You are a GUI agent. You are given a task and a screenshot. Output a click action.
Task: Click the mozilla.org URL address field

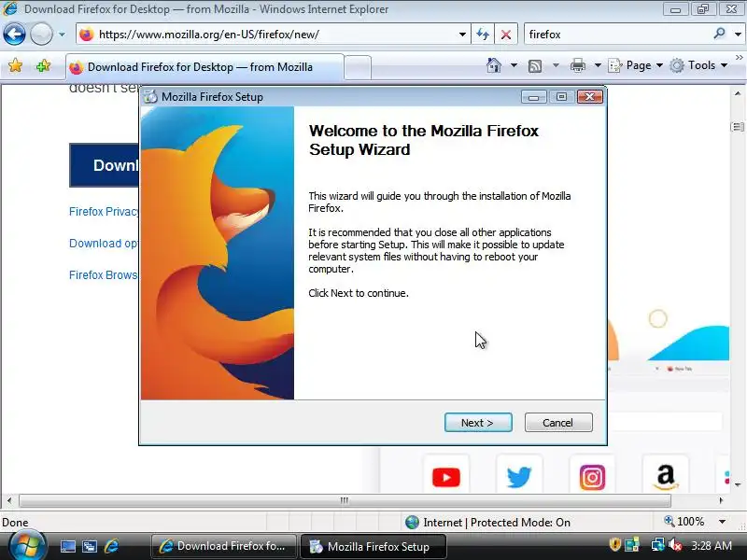(275, 35)
